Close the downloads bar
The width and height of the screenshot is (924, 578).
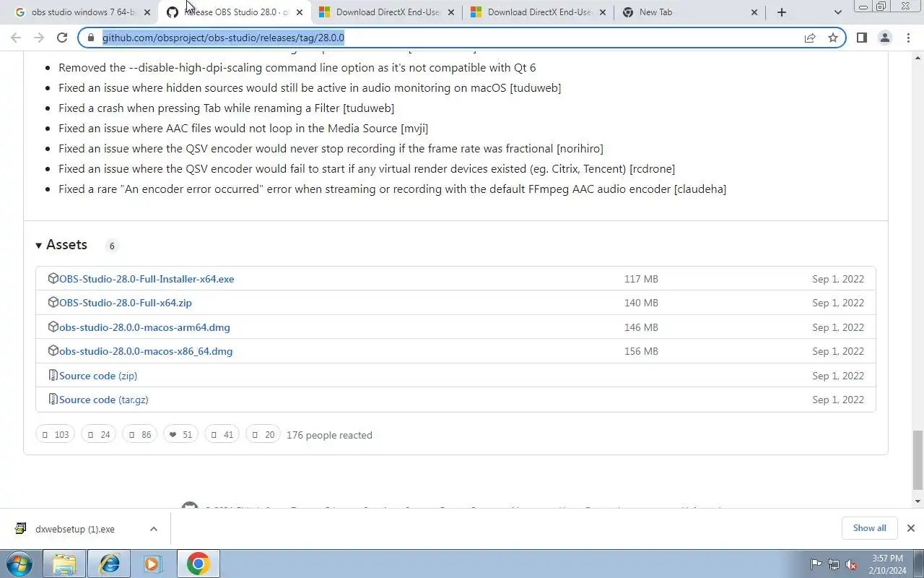pos(911,528)
